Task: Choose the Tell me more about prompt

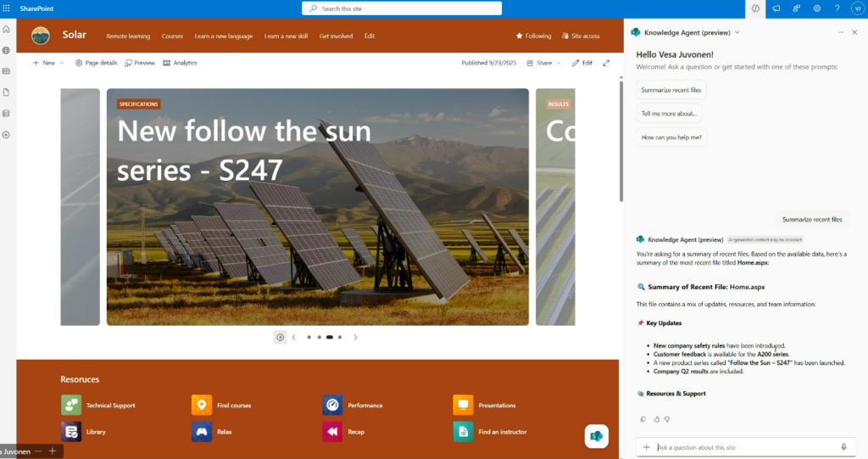Action: click(669, 114)
